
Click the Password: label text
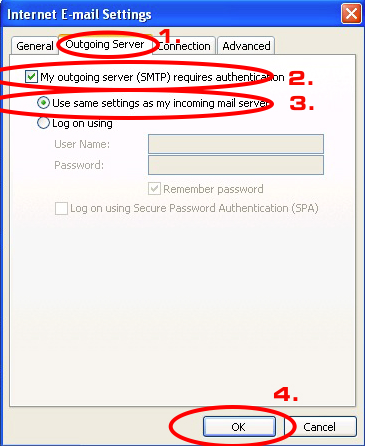click(x=79, y=165)
